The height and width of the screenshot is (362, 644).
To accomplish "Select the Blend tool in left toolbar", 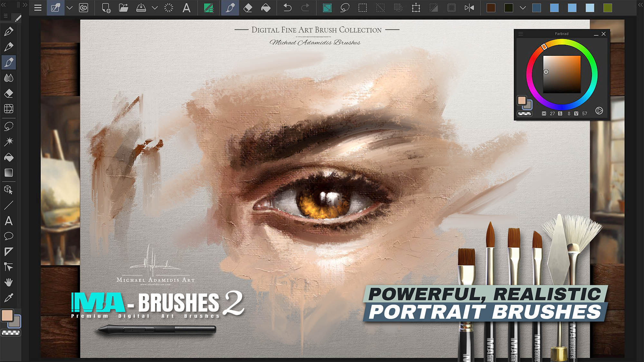I will click(9, 78).
